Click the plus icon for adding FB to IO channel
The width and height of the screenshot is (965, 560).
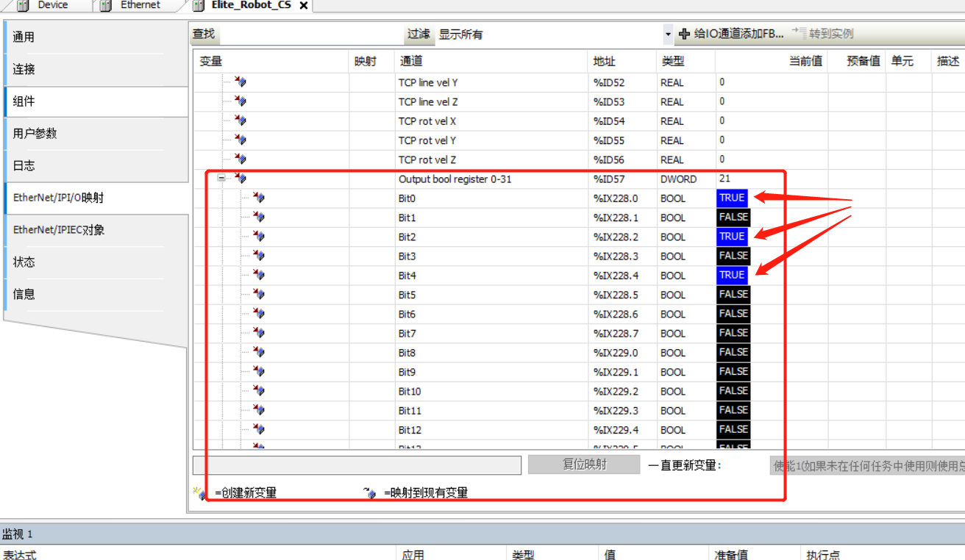pos(684,34)
